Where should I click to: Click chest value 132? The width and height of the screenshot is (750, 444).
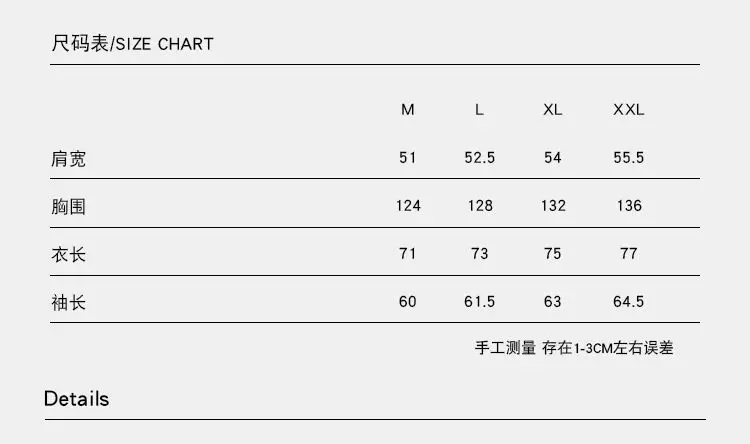click(553, 206)
